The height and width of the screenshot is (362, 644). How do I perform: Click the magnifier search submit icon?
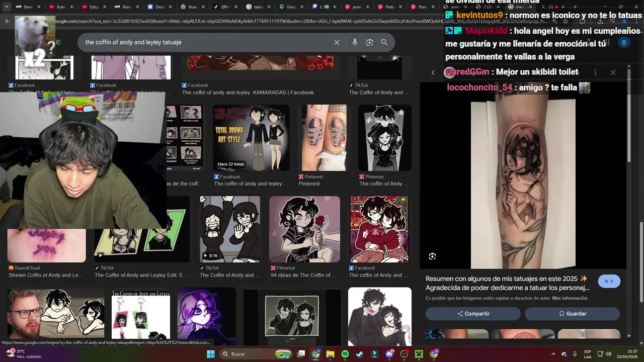(384, 42)
